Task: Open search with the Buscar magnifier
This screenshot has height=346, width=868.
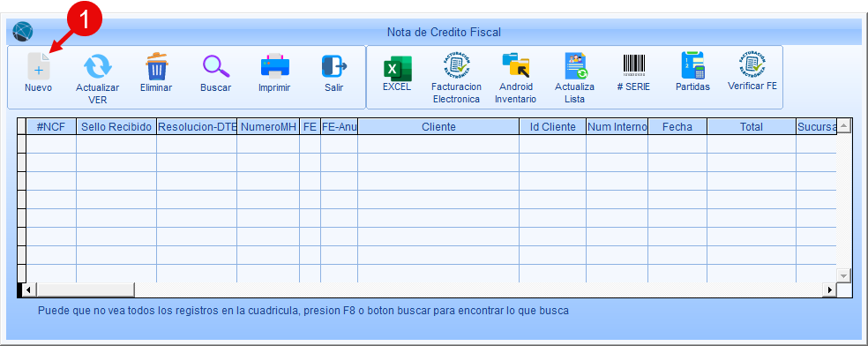Action: pos(216,66)
